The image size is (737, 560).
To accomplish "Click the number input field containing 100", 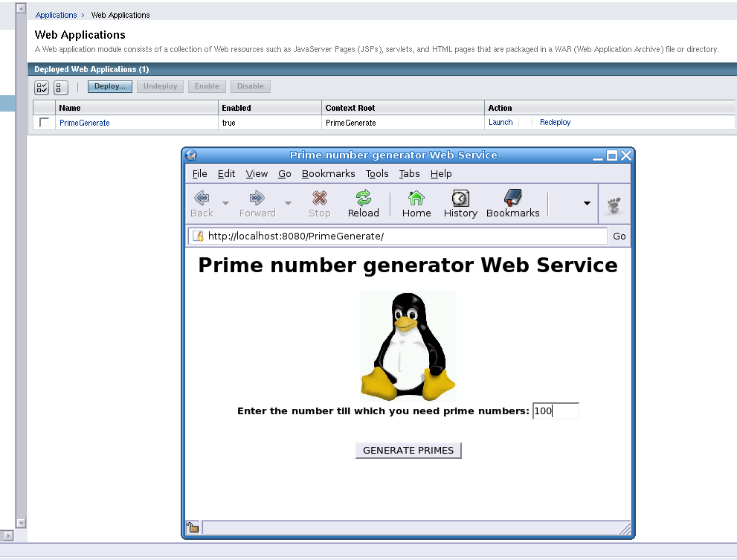I will (x=555, y=411).
